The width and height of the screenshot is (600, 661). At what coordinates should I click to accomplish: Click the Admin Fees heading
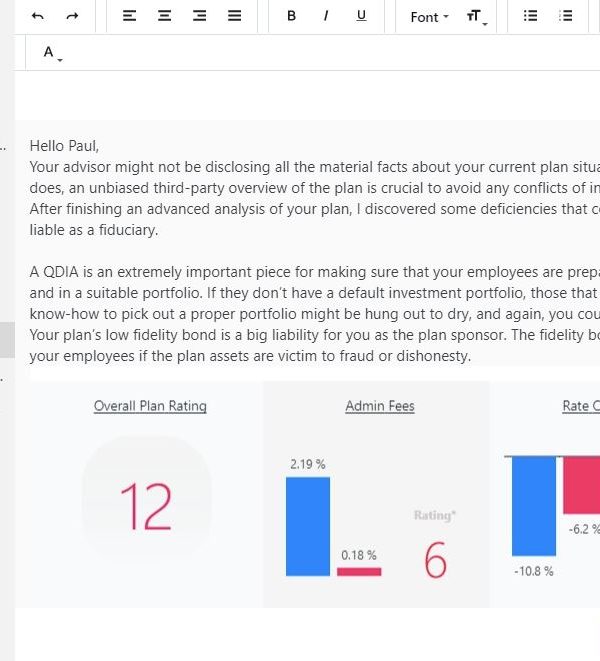(x=379, y=406)
